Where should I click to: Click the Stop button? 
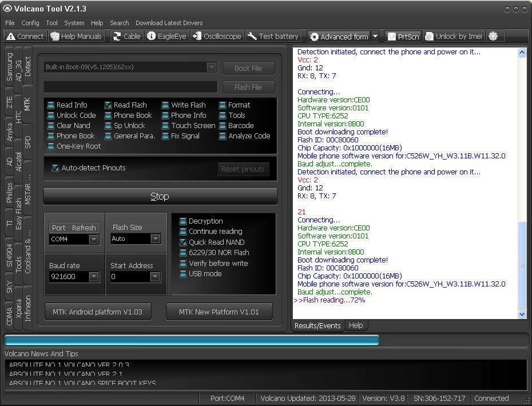point(161,196)
